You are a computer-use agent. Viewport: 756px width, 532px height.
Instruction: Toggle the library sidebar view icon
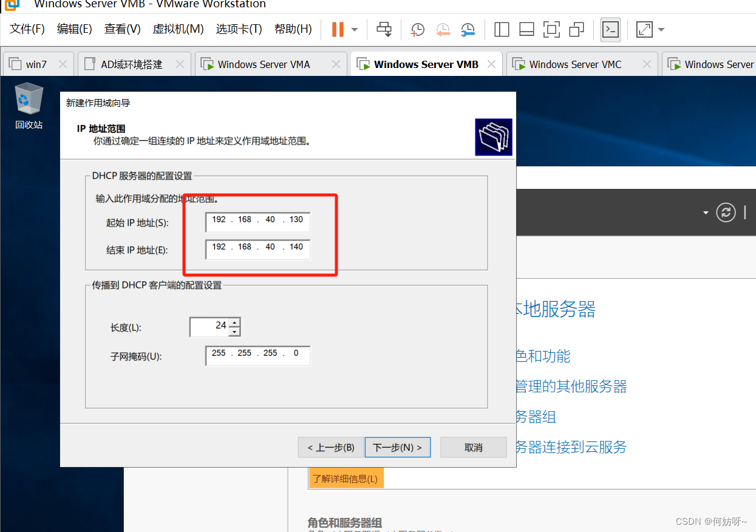502,29
